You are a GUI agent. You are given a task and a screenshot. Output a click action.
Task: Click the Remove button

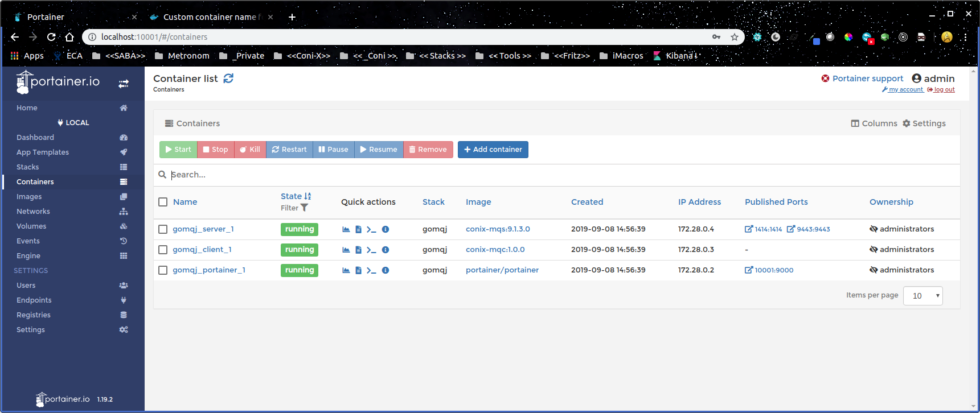[x=428, y=150]
